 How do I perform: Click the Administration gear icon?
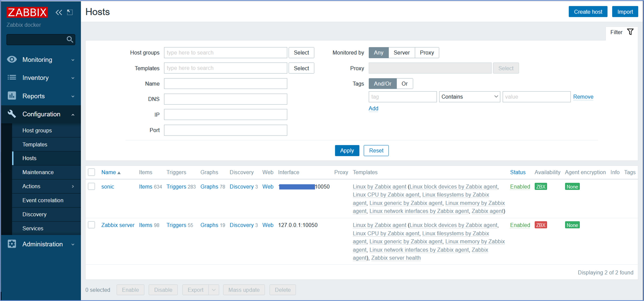tap(12, 244)
